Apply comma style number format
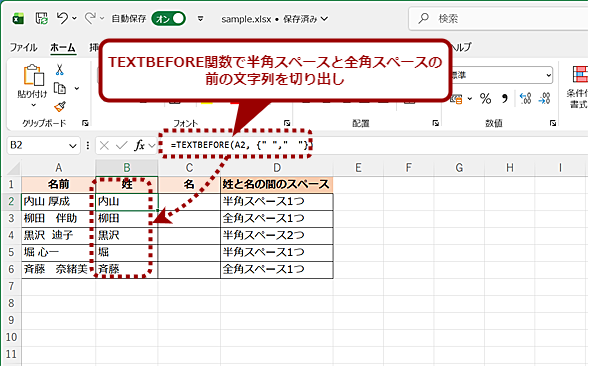Screen dimensions: 589x367 click(504, 98)
